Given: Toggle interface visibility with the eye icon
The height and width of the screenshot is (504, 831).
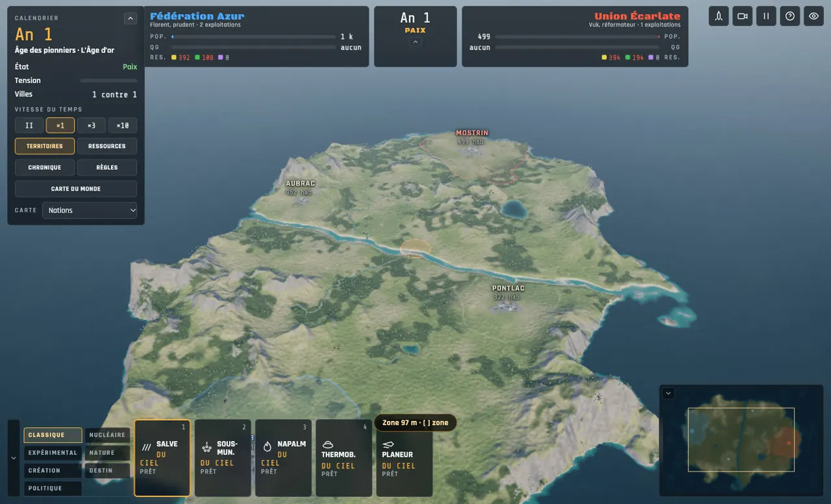Looking at the screenshot, I should click(x=813, y=16).
